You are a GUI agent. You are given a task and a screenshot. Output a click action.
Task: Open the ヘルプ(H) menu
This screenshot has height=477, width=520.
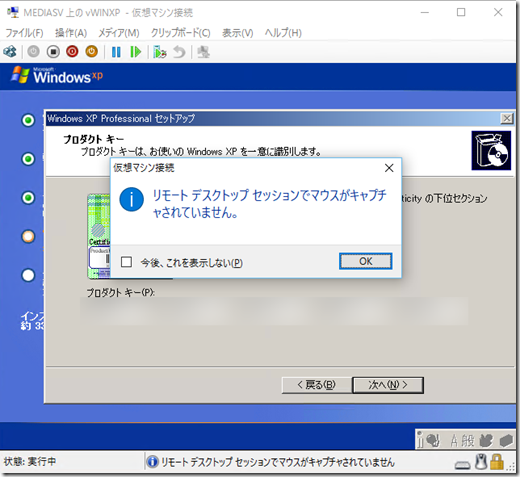[x=283, y=33]
